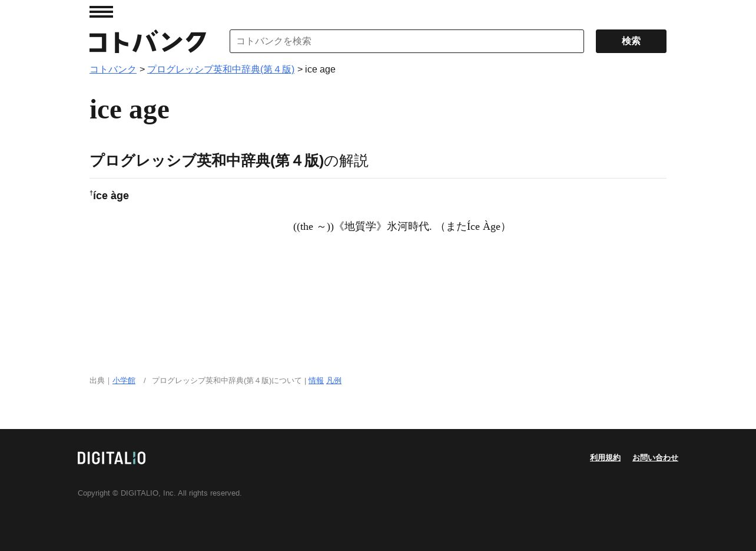Click the copyright notice text

(x=160, y=493)
